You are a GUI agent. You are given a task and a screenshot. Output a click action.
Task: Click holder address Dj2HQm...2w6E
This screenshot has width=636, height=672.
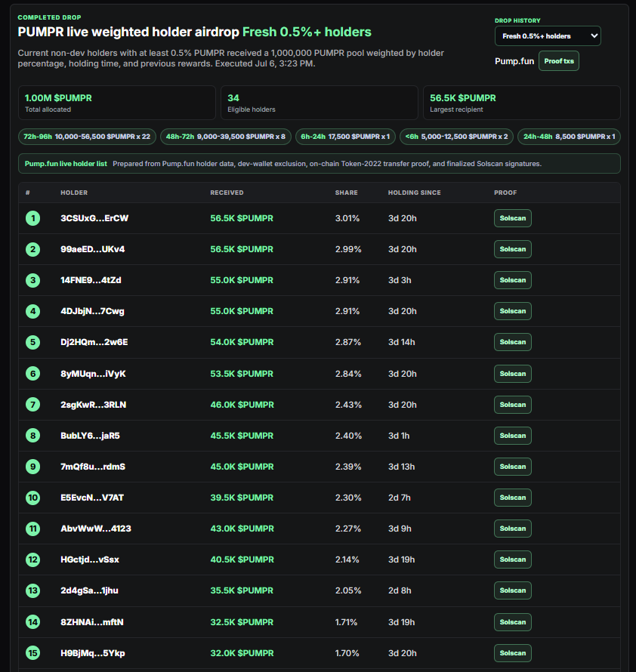pos(94,342)
